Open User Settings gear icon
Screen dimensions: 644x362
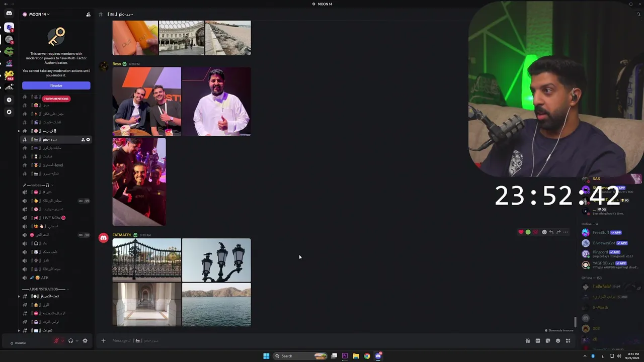[85, 341]
